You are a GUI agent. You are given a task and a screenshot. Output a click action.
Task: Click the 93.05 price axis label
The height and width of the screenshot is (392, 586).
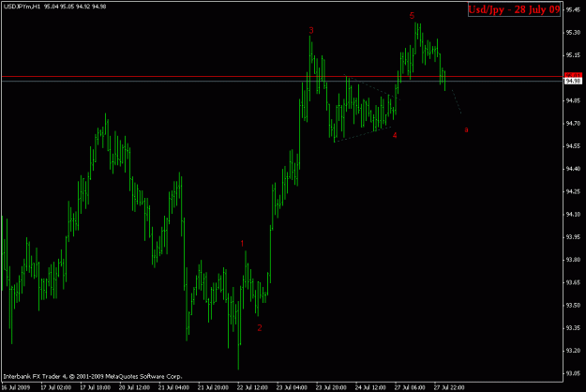click(x=573, y=373)
